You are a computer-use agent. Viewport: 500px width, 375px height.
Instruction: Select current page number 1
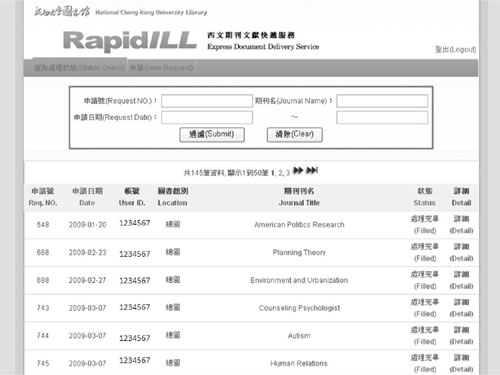pos(273,173)
